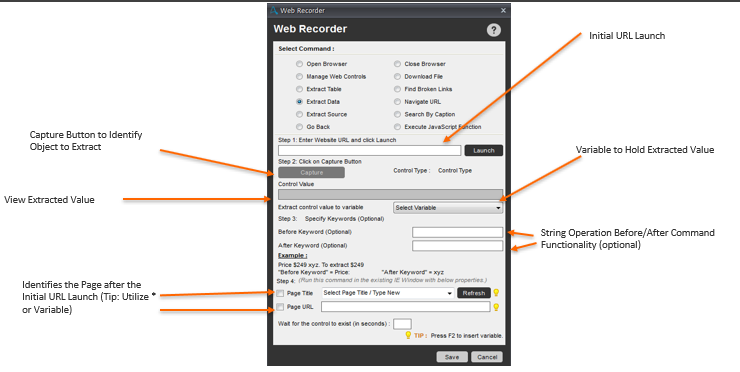Click the lightbulb tip beside Page Title
This screenshot has height=372, width=740.
click(x=496, y=293)
